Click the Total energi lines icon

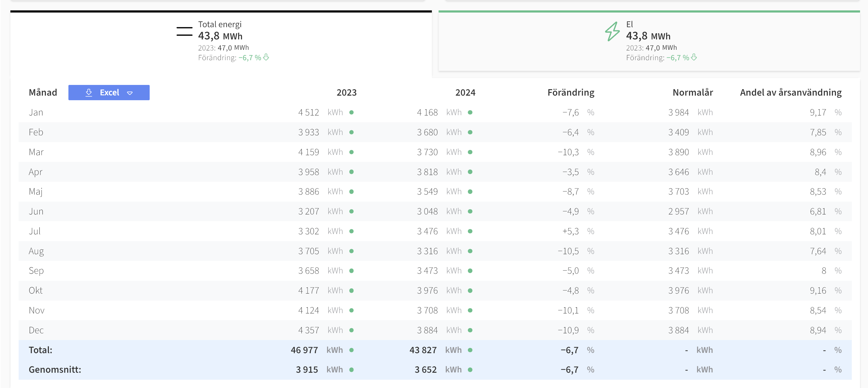(184, 32)
